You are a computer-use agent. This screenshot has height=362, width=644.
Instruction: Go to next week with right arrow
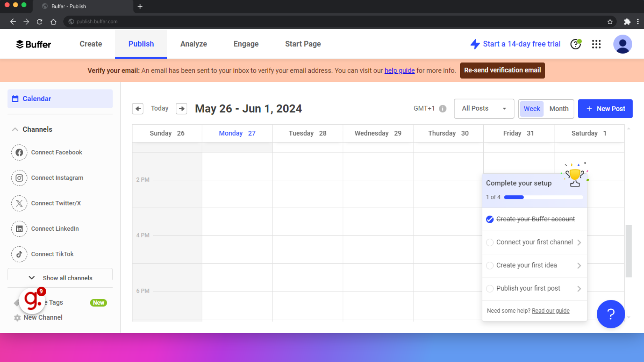tap(181, 109)
